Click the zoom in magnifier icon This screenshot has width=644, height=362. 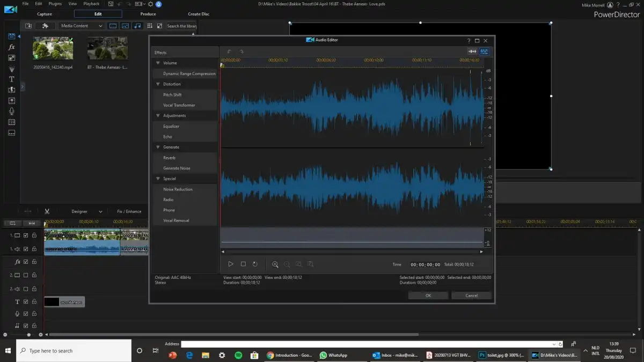(x=275, y=264)
